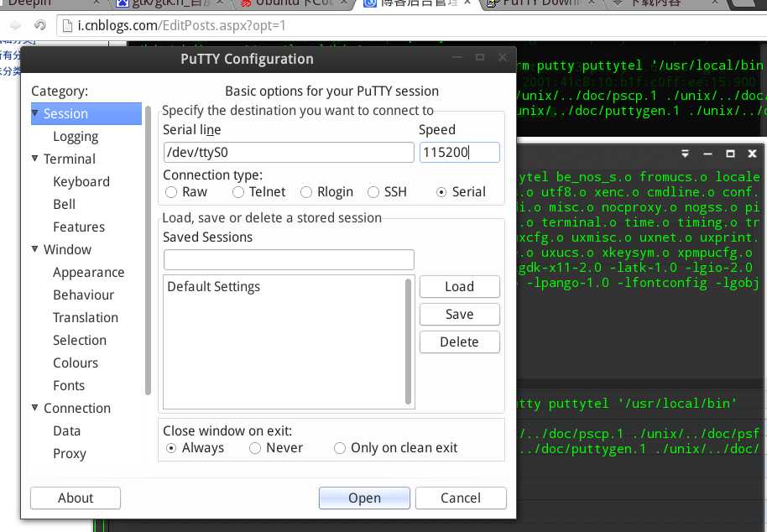Select the Connection category label
Screen dimensions: 767x532
[77, 409]
